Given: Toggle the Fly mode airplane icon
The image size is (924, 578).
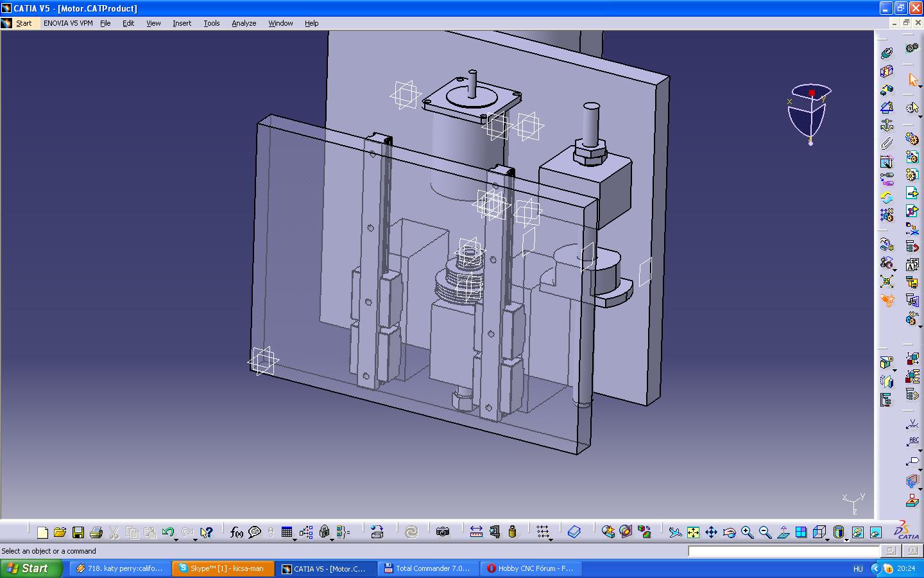Looking at the screenshot, I should coord(674,532).
